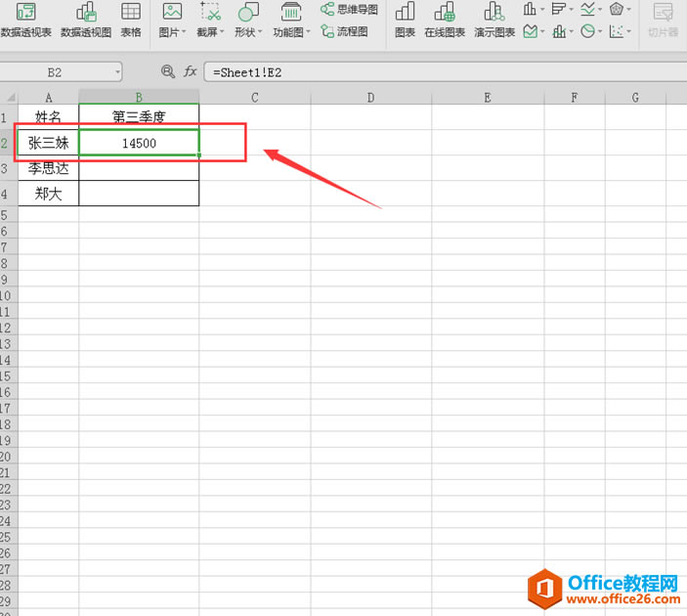Select column D header
The height and width of the screenshot is (616, 687).
370,98
